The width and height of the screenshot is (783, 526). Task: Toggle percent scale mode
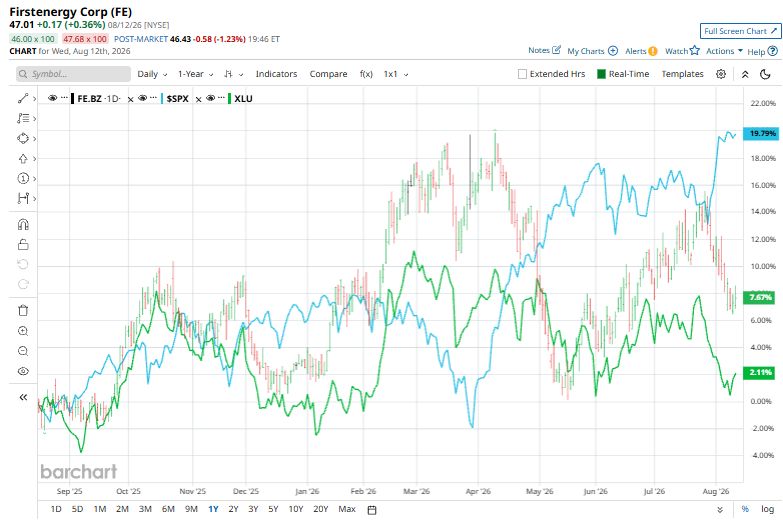point(745,509)
